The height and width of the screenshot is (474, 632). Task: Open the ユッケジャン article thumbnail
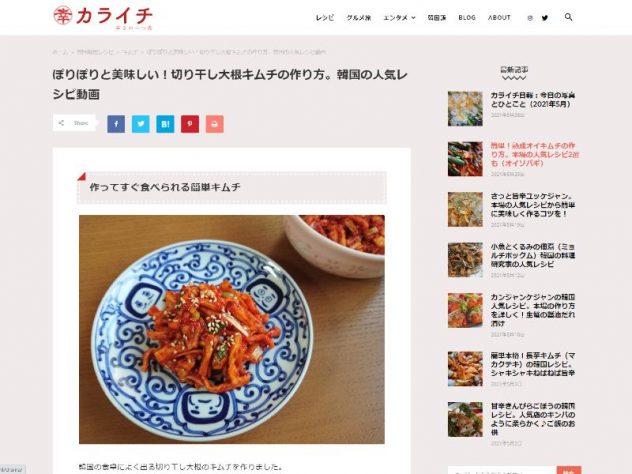click(x=465, y=210)
